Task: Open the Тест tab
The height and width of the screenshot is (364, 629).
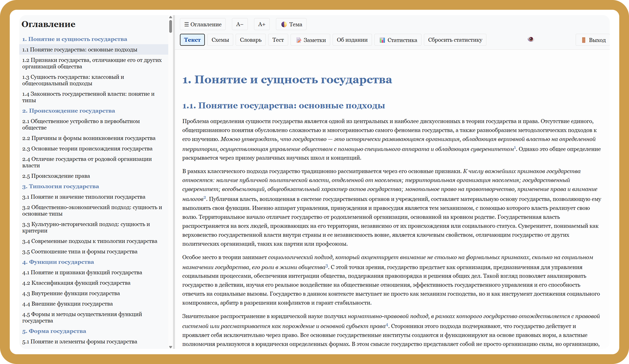Action: tap(278, 40)
